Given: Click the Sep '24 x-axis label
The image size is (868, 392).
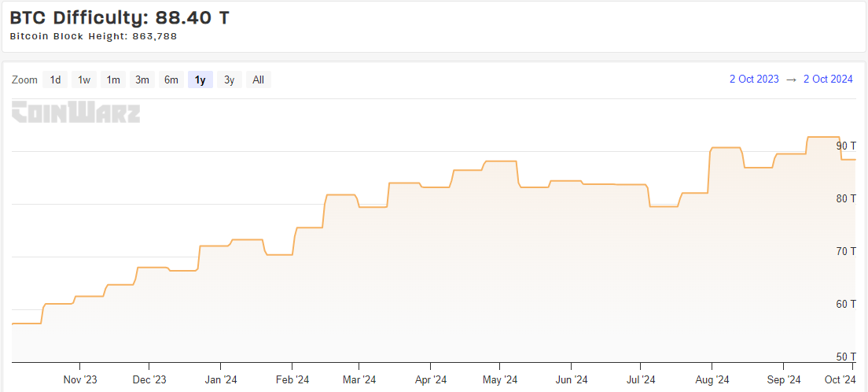Looking at the screenshot, I should click(x=783, y=380).
